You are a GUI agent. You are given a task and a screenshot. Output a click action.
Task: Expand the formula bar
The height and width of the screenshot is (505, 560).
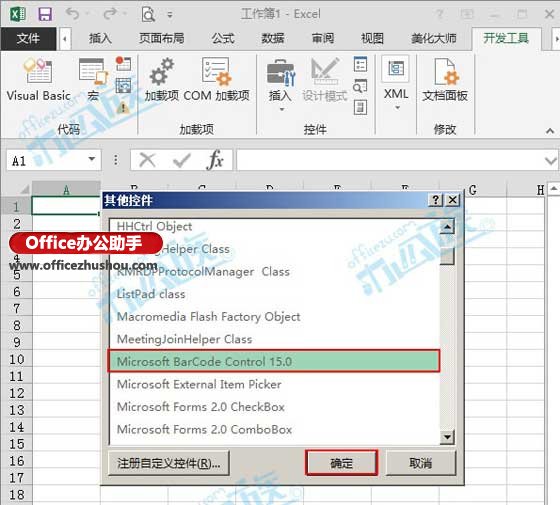tap(550, 161)
